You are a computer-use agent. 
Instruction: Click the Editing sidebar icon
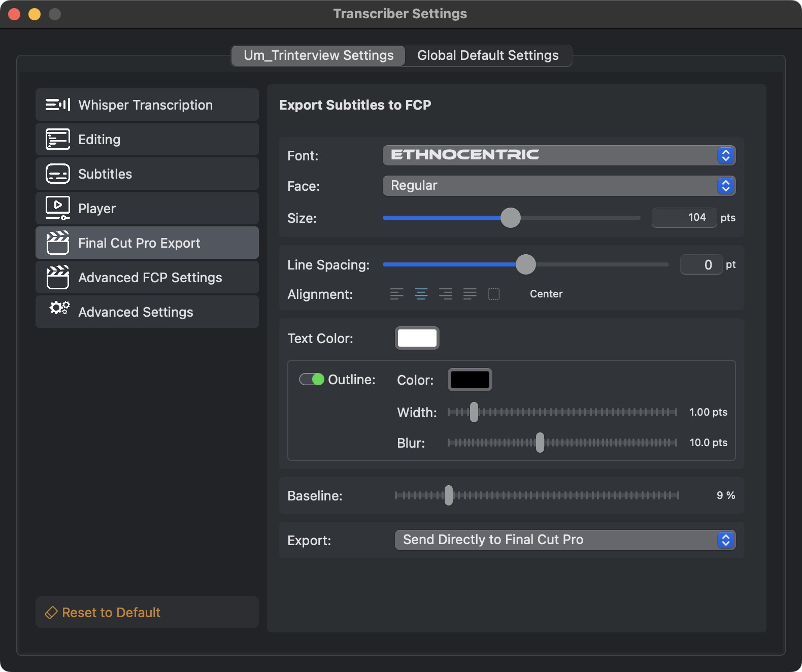coord(58,140)
